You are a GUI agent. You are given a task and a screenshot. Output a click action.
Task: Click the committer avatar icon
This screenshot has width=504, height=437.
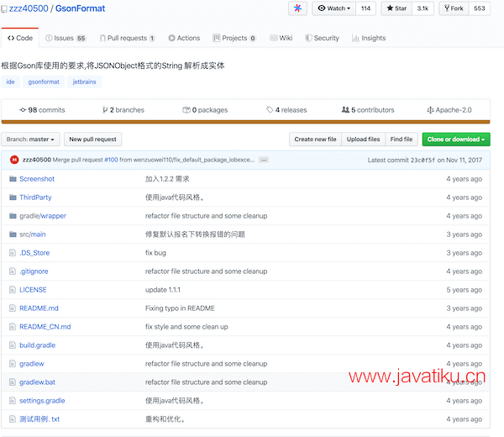pyautogui.click(x=14, y=160)
